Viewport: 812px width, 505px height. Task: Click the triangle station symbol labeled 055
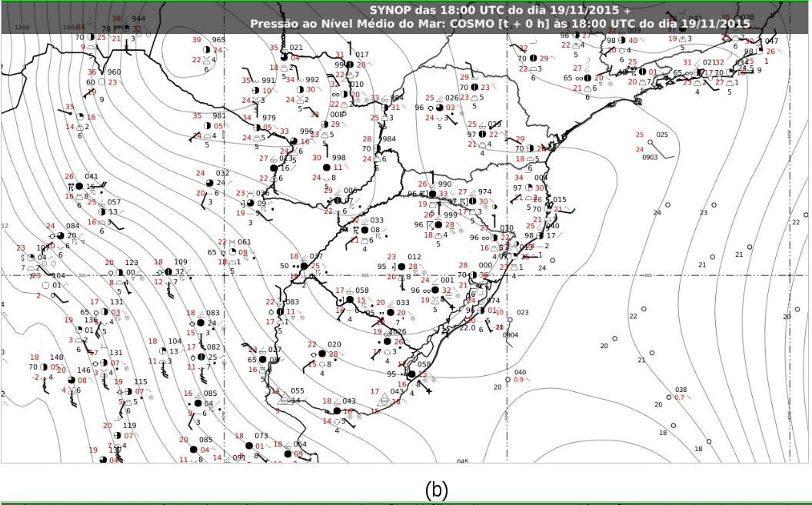[284, 400]
